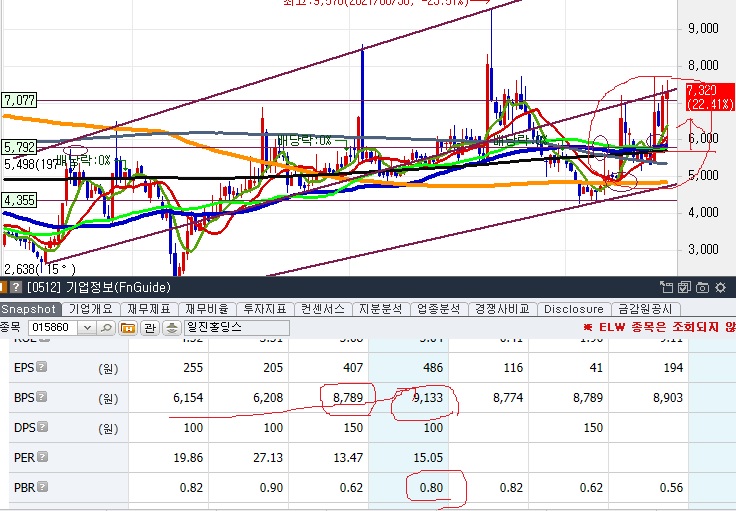Click the BPS row label

tap(24, 398)
